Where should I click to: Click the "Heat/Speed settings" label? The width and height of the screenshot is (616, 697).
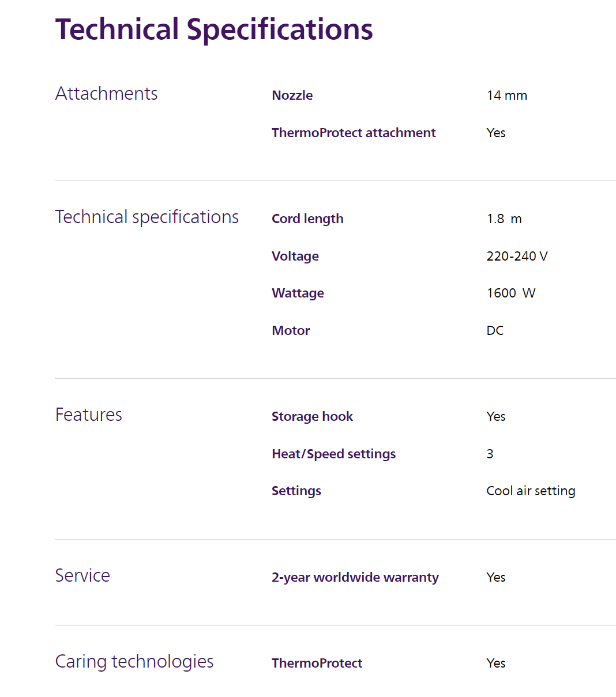pos(333,454)
